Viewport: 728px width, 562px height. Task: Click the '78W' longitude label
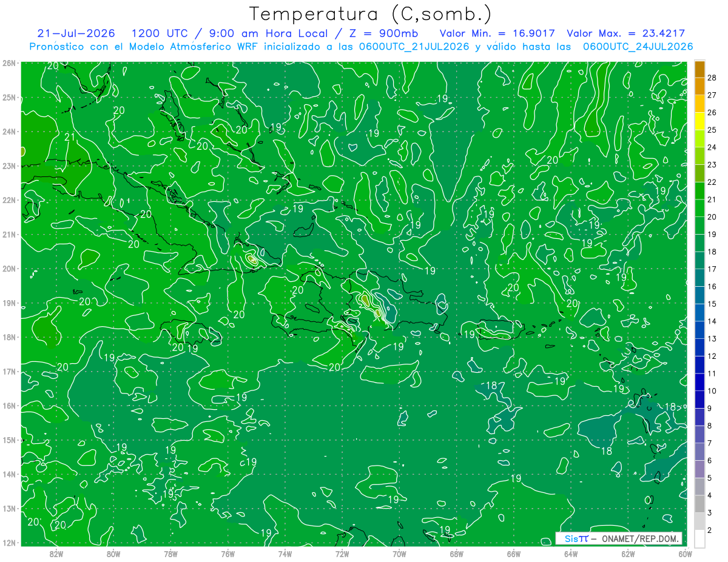(x=170, y=553)
